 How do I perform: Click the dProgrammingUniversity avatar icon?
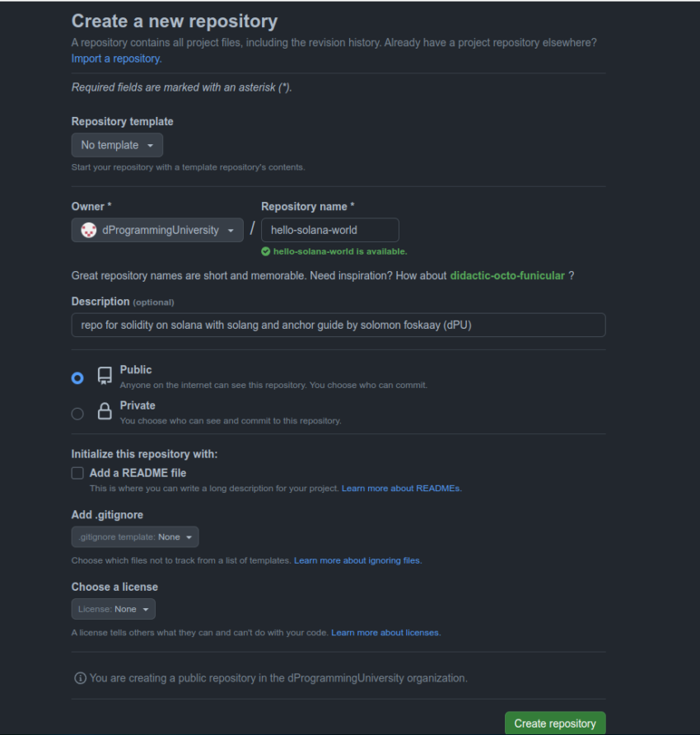pyautogui.click(x=87, y=230)
